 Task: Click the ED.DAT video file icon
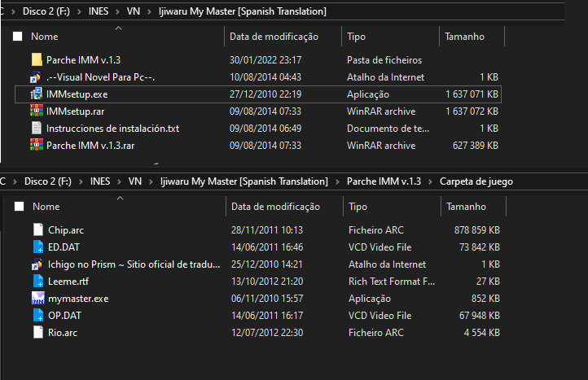(x=38, y=247)
